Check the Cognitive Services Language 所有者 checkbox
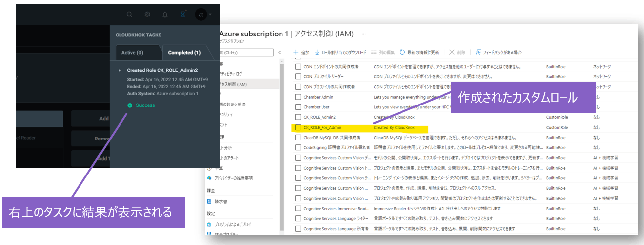The height and width of the screenshot is (245, 644). (298, 229)
